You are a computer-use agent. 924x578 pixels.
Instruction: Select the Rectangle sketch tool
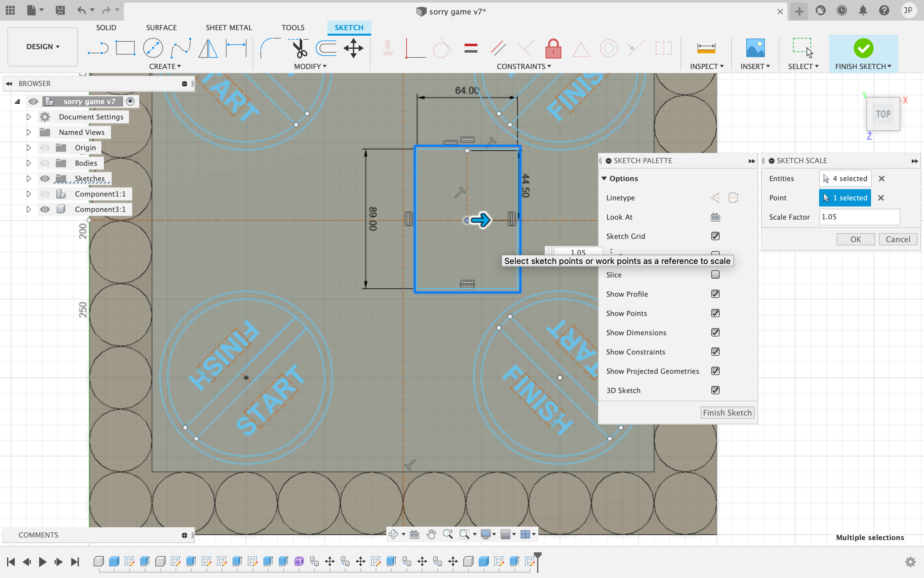click(x=126, y=48)
